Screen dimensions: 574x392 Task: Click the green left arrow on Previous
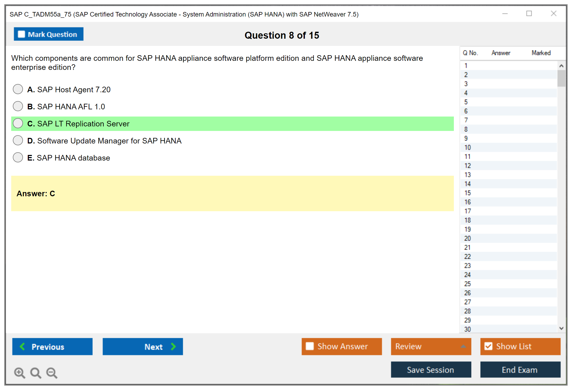click(22, 346)
